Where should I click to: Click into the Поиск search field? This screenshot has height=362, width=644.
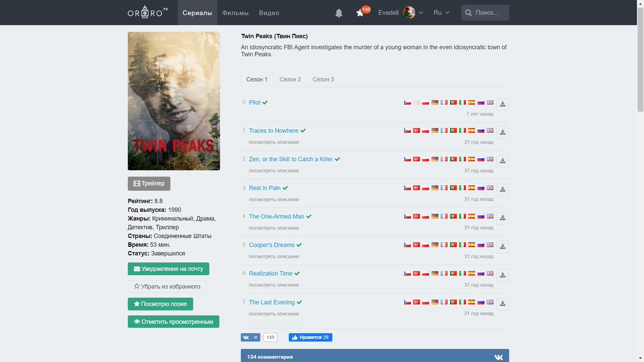(x=485, y=12)
